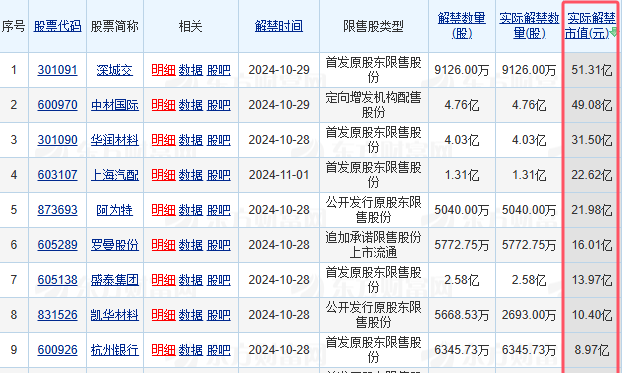Sort by 解禁时间 column header

(279, 26)
